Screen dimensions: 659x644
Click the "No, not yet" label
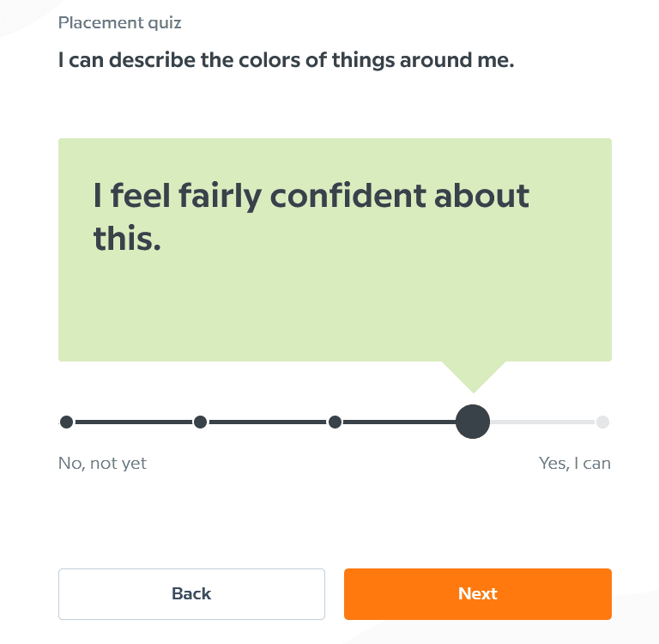click(102, 464)
